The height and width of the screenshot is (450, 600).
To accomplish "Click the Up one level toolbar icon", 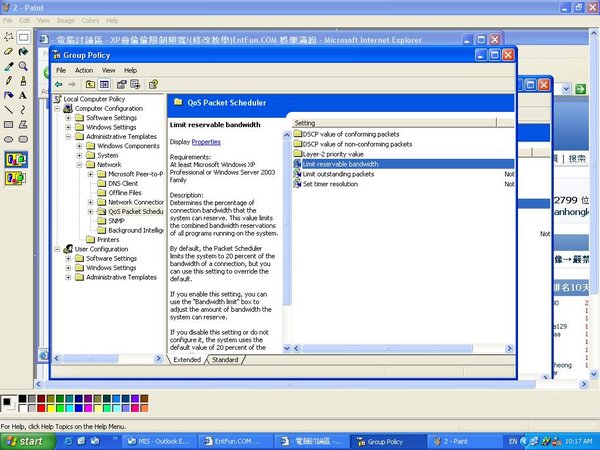I will [x=90, y=84].
